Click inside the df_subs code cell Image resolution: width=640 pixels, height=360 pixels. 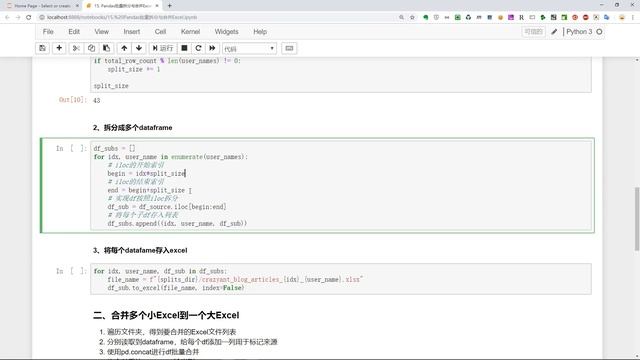tap(341, 186)
